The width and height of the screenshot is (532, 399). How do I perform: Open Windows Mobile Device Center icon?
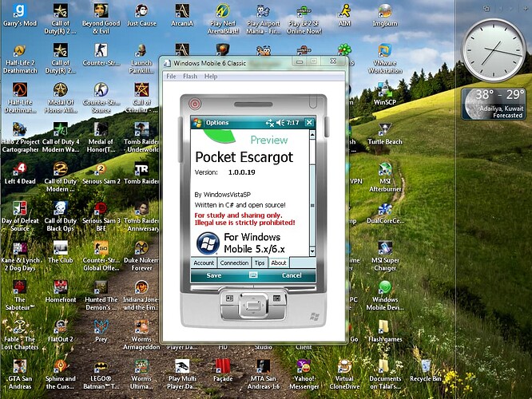click(x=385, y=295)
